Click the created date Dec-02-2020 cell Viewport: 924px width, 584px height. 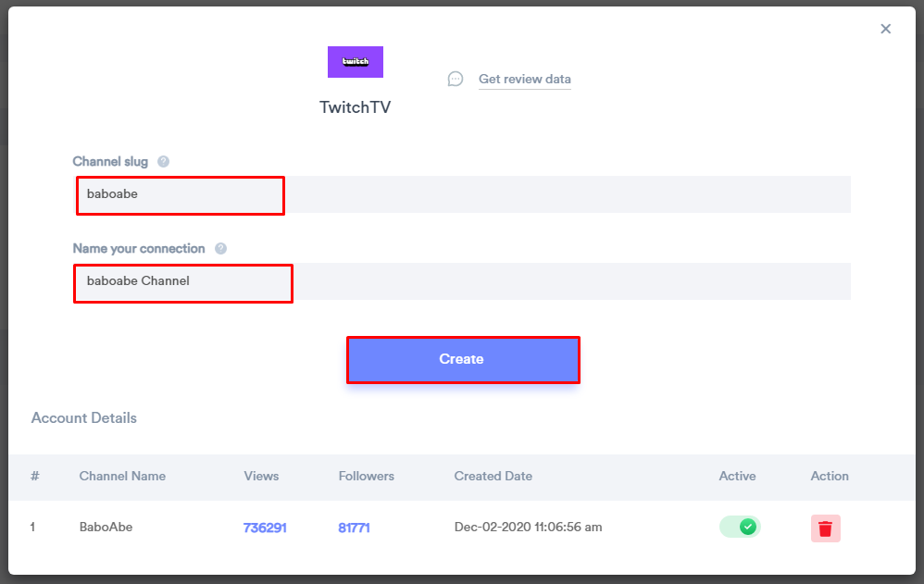pos(528,527)
